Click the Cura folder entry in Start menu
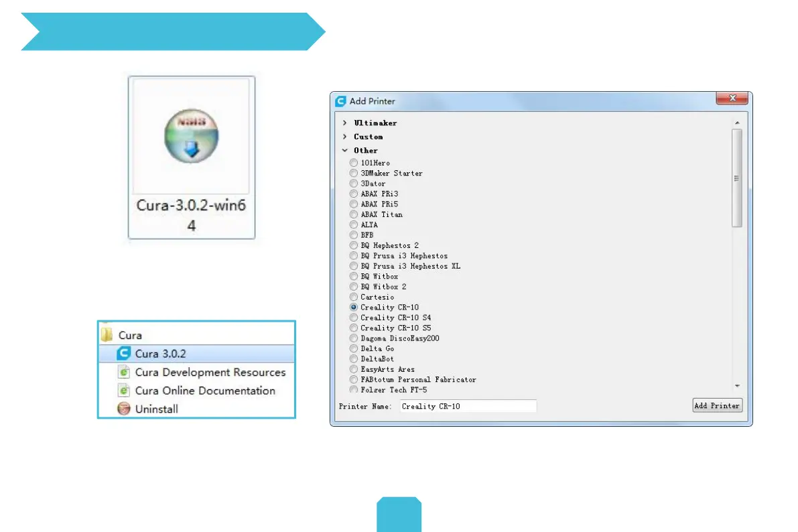 point(196,335)
